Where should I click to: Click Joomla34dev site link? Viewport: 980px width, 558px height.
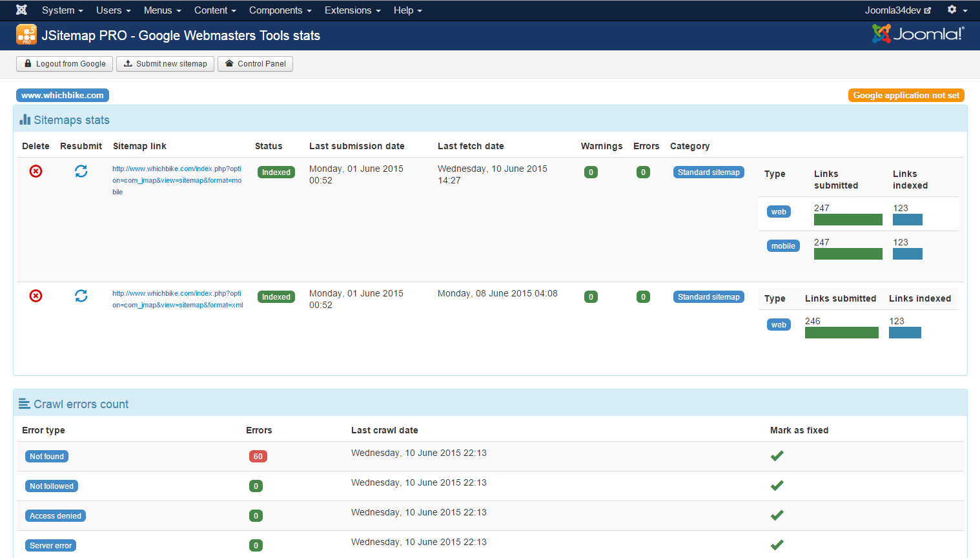[x=898, y=10]
